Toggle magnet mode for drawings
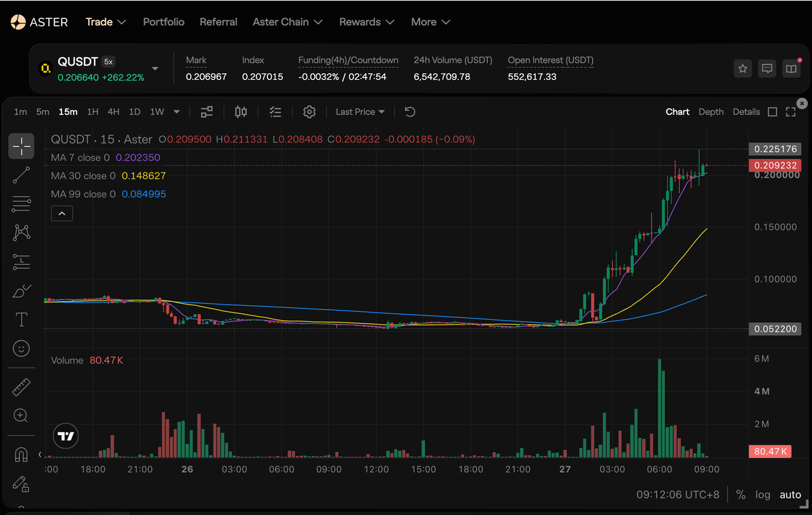Screen dimensions: 812x515 click(x=21, y=455)
